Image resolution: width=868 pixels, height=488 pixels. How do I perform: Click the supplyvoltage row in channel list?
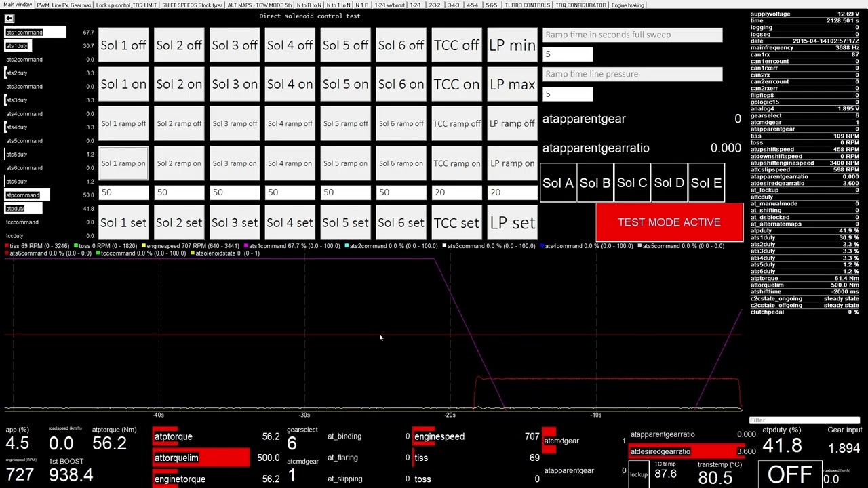click(x=804, y=14)
